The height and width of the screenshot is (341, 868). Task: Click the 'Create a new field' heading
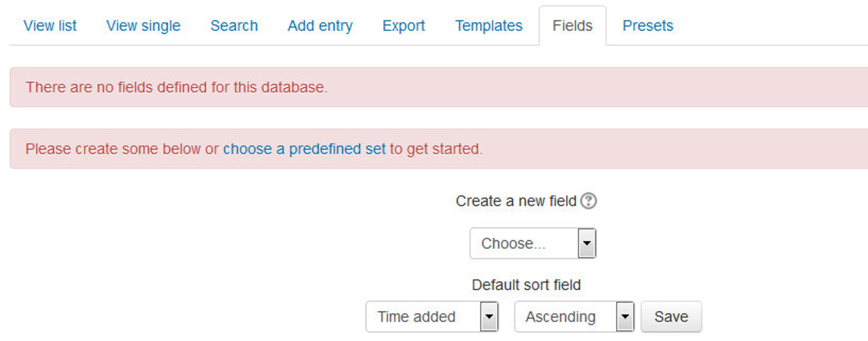(515, 201)
